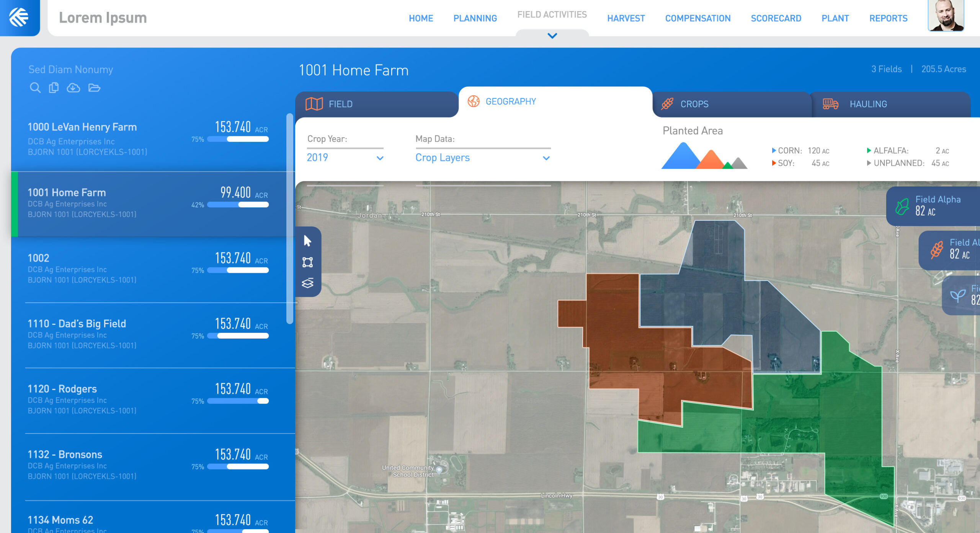Screen dimensions: 980x533
Task: Click the copy documents icon in sidebar
Action: (x=54, y=88)
